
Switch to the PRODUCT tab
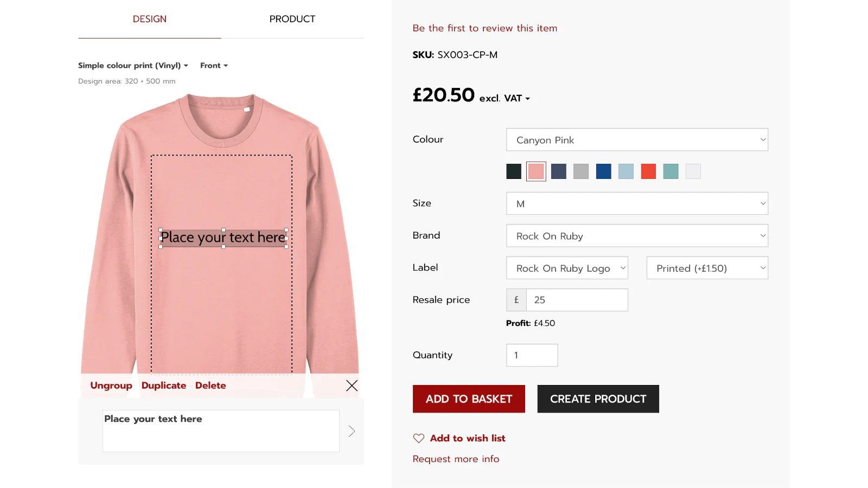(x=292, y=19)
